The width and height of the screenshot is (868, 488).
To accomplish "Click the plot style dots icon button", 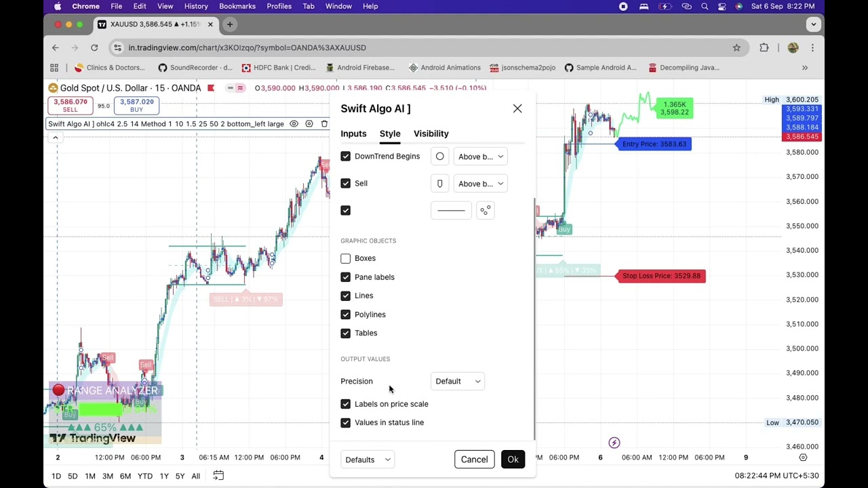I will [x=486, y=211].
